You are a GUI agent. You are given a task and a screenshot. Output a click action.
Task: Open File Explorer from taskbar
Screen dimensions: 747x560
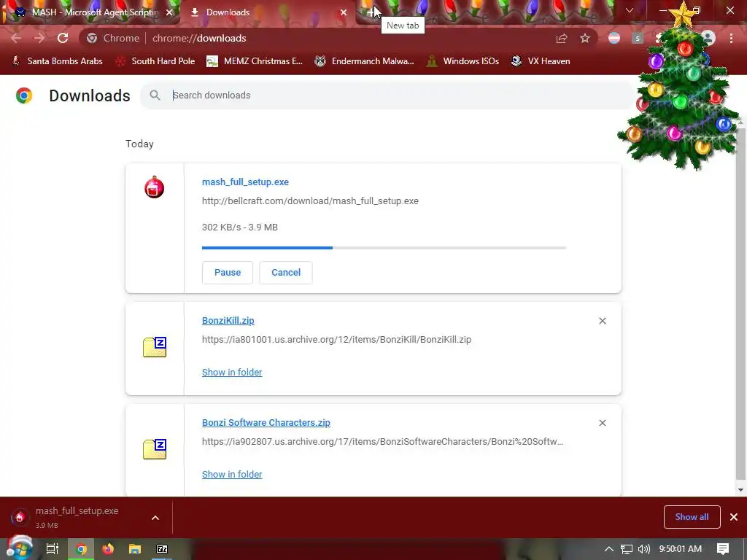click(x=135, y=549)
